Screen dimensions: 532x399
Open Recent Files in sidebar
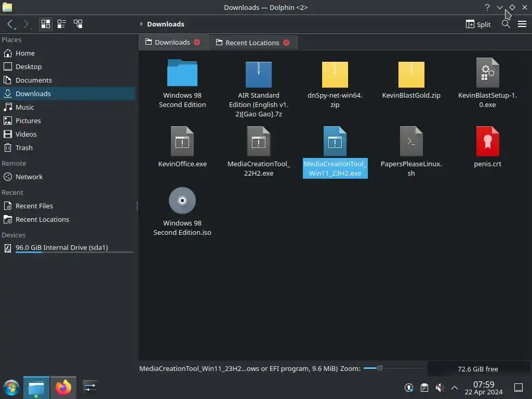(68, 206)
